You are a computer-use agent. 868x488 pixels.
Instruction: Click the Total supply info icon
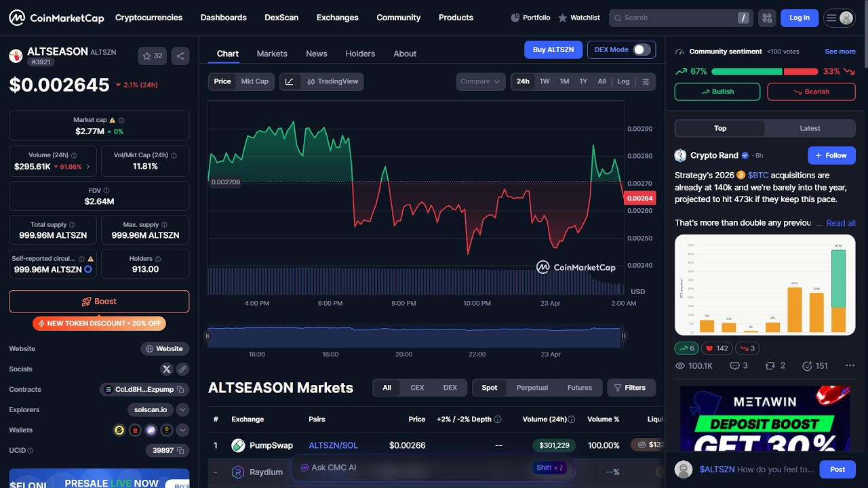(72, 224)
